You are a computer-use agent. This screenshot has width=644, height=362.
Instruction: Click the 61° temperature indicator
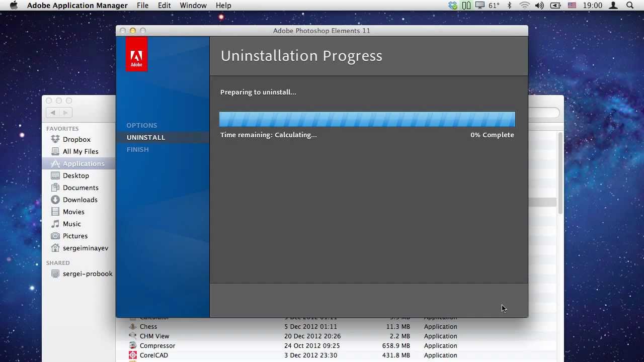494,6
